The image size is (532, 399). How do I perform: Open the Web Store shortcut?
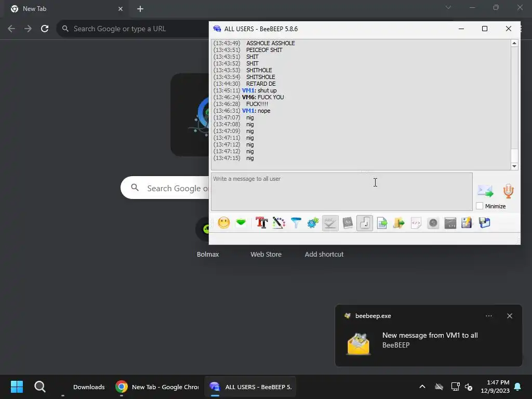pos(266,254)
